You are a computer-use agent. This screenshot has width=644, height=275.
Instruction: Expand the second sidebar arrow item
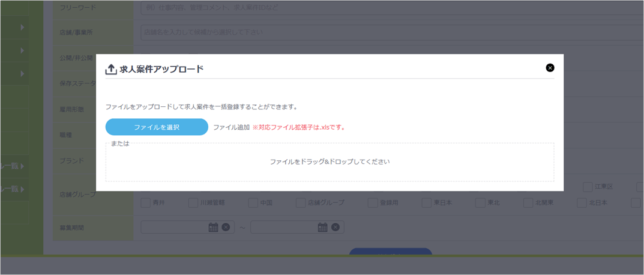point(22,50)
